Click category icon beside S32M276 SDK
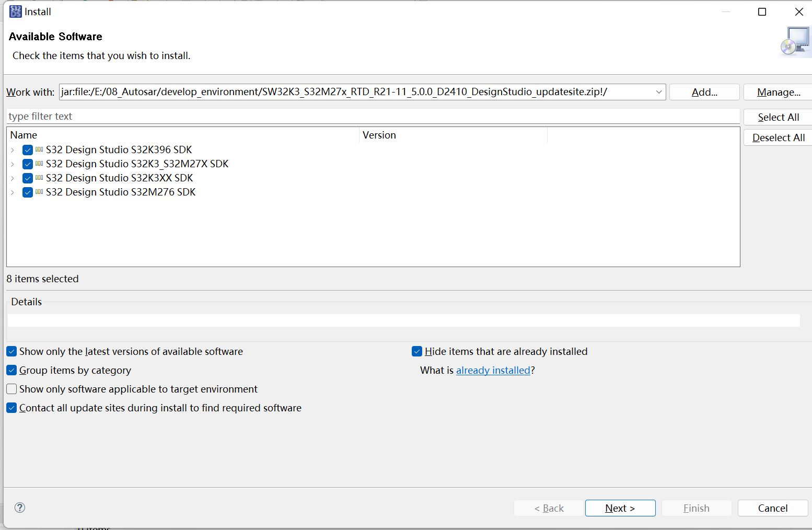Image resolution: width=812 pixels, height=530 pixels. click(39, 192)
